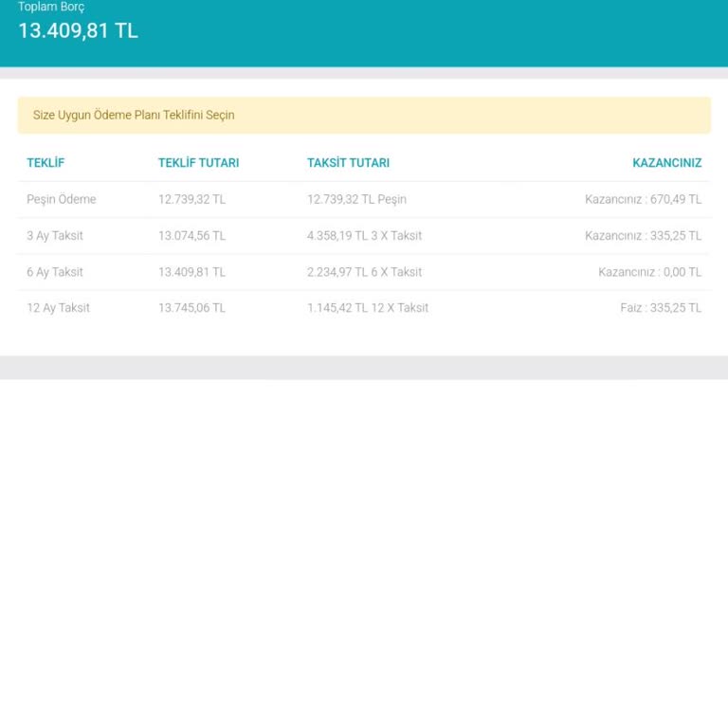Select the Peşin Ödeme offer row

click(x=364, y=200)
